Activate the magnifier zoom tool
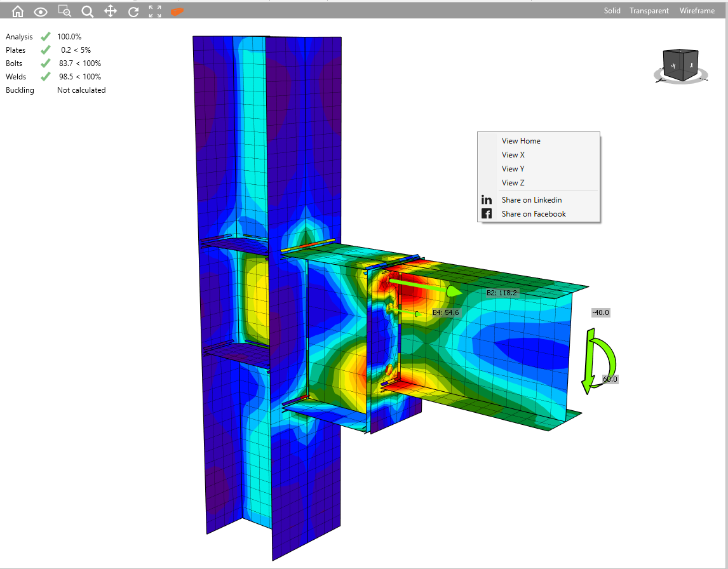Screen dimensions: 728x569 (87, 11)
